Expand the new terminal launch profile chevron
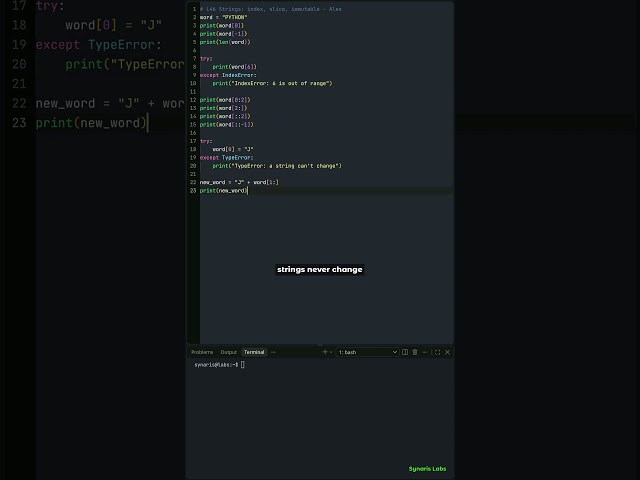 pos(331,352)
